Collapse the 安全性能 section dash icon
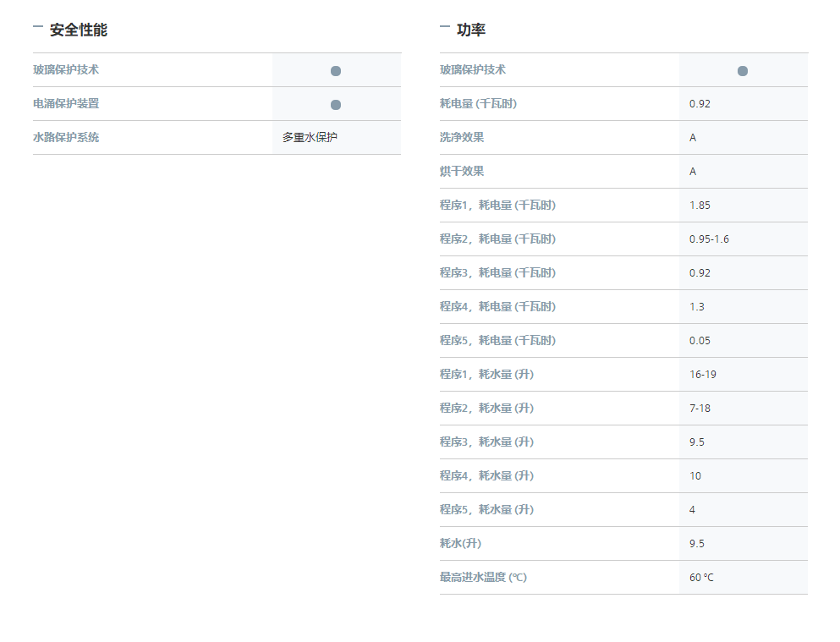This screenshot has height=642, width=840. coord(38,25)
